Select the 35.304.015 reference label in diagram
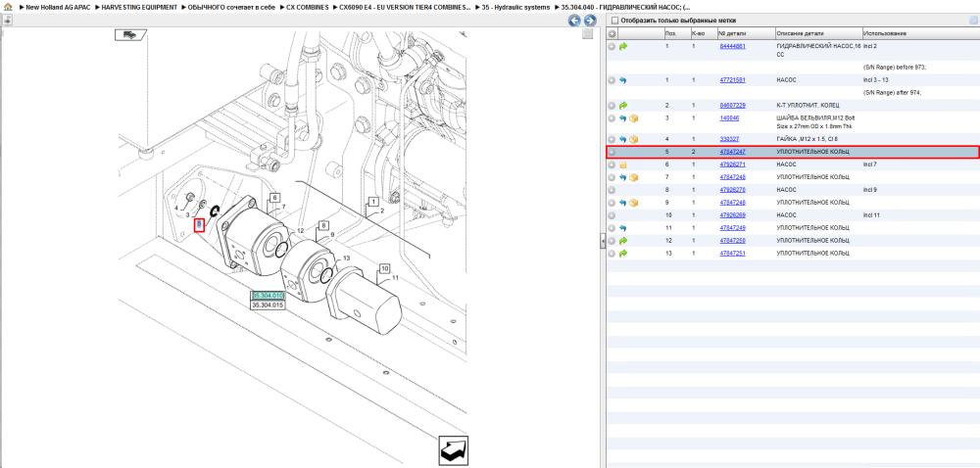Screen dimensions: 980x468 tap(269, 305)
